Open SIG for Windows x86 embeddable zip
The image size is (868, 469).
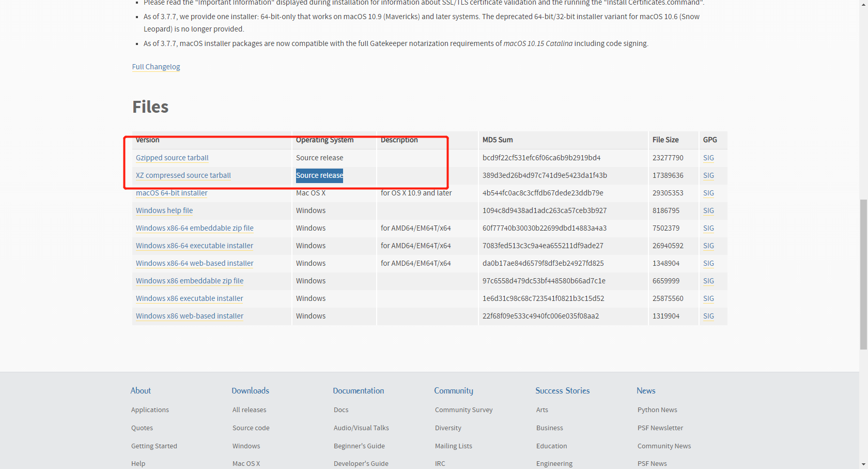pos(708,281)
